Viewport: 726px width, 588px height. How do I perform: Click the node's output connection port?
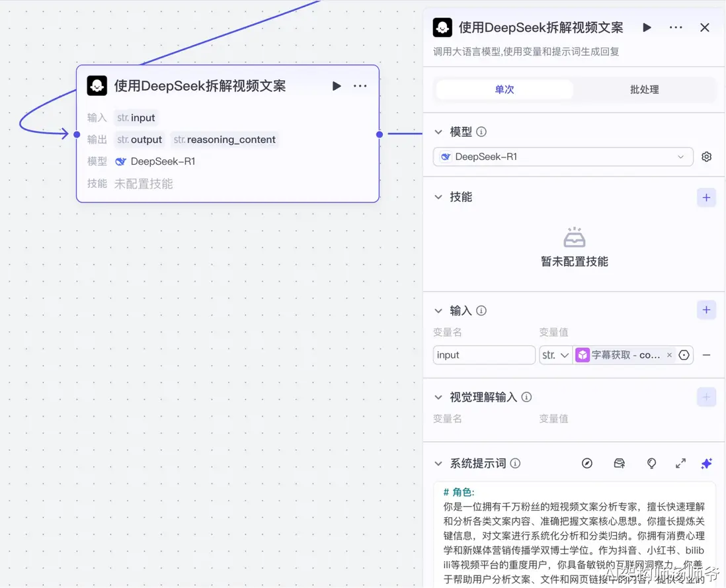pyautogui.click(x=380, y=134)
